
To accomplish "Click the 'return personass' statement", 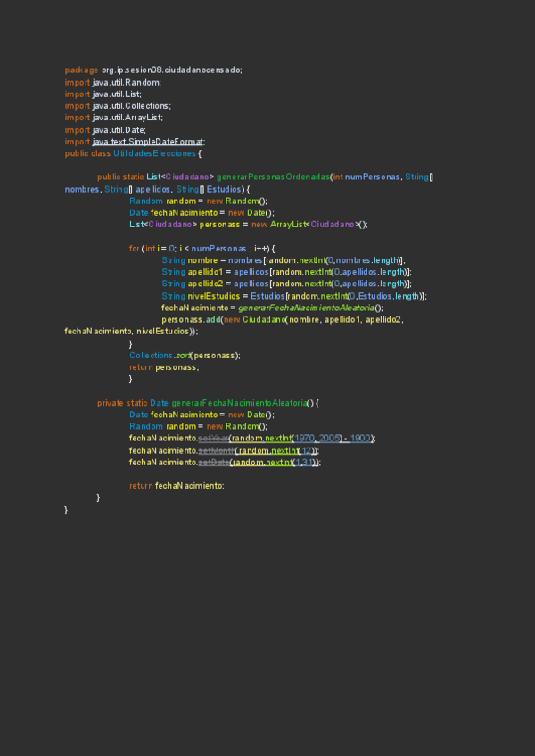I will 163,366.
